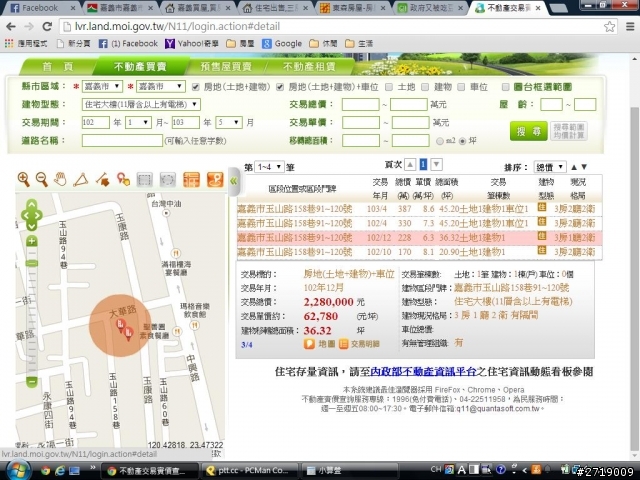Switch to the 不動產租賃 tab
Viewport: 640px width, 480px height.
309,67
